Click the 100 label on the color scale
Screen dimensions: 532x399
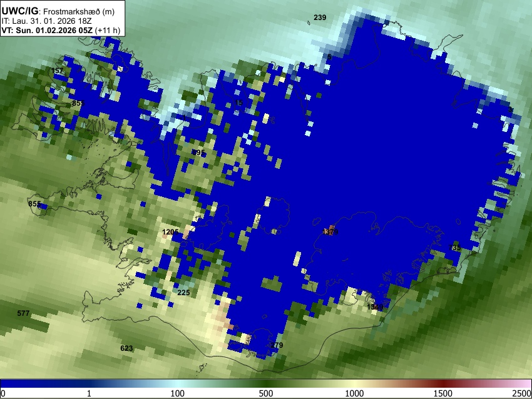click(178, 393)
